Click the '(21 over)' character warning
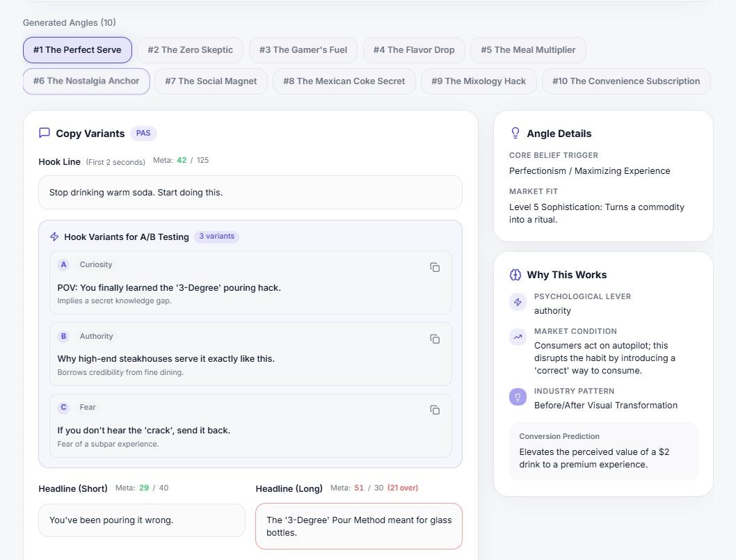 coord(403,488)
